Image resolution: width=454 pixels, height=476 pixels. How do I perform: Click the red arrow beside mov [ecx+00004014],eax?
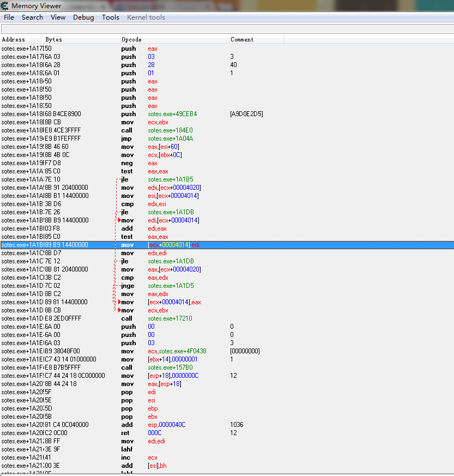pos(119,302)
